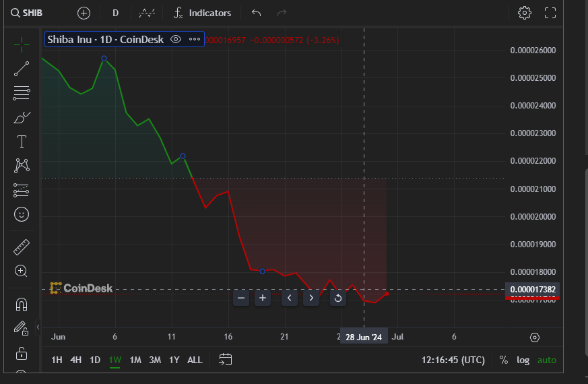Image resolution: width=588 pixels, height=384 pixels.
Task: Redo the last chart action
Action: 282,13
